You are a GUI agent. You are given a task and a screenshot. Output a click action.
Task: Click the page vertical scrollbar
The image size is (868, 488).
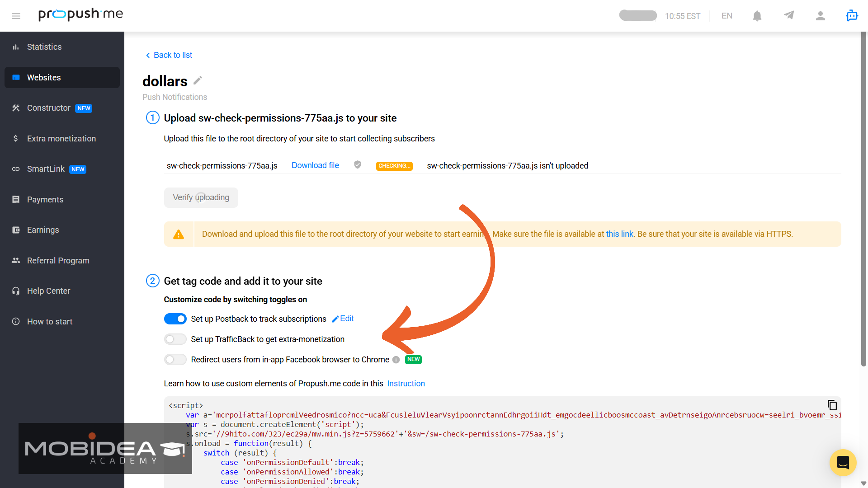click(863, 199)
